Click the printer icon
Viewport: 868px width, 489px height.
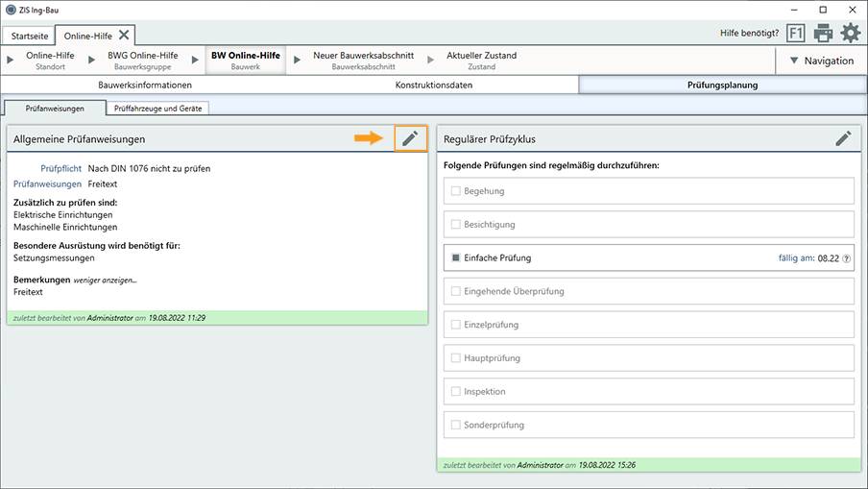(x=823, y=34)
